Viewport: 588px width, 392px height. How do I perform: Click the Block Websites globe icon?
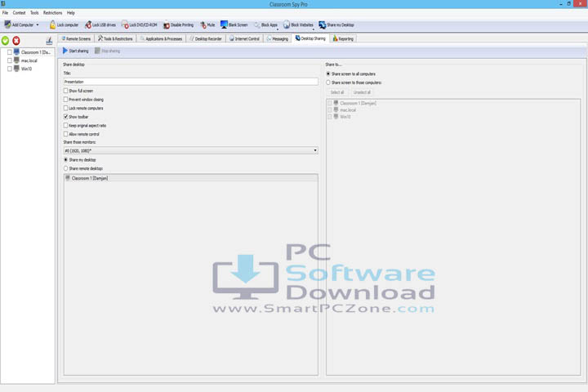click(x=287, y=24)
